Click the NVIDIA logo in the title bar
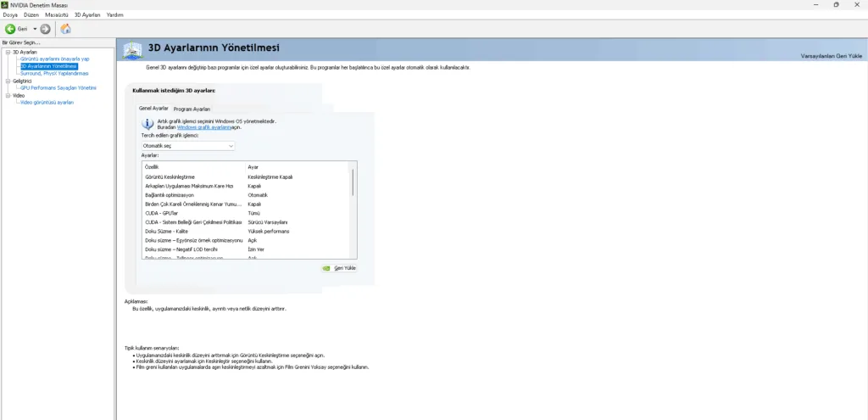The image size is (868, 420). pyautogui.click(x=4, y=4)
